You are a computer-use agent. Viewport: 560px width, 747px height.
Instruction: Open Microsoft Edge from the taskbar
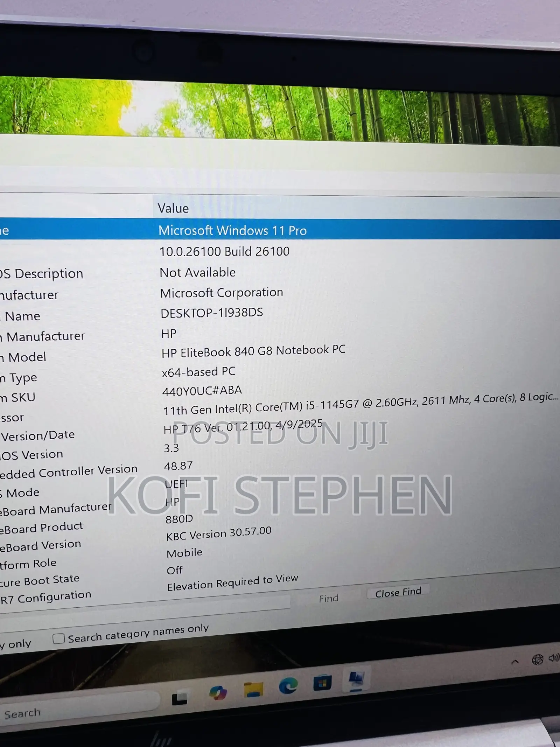(288, 685)
